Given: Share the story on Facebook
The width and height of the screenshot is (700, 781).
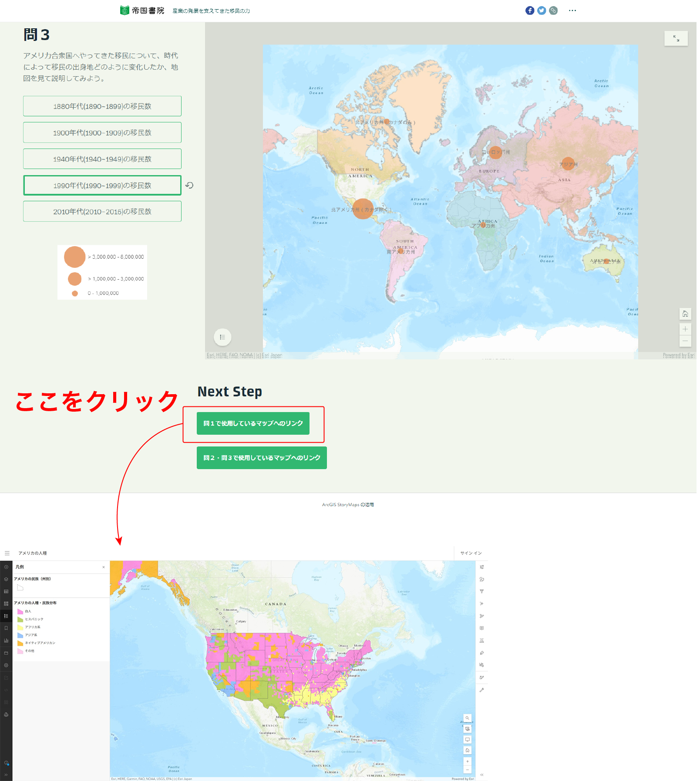Looking at the screenshot, I should tap(529, 10).
